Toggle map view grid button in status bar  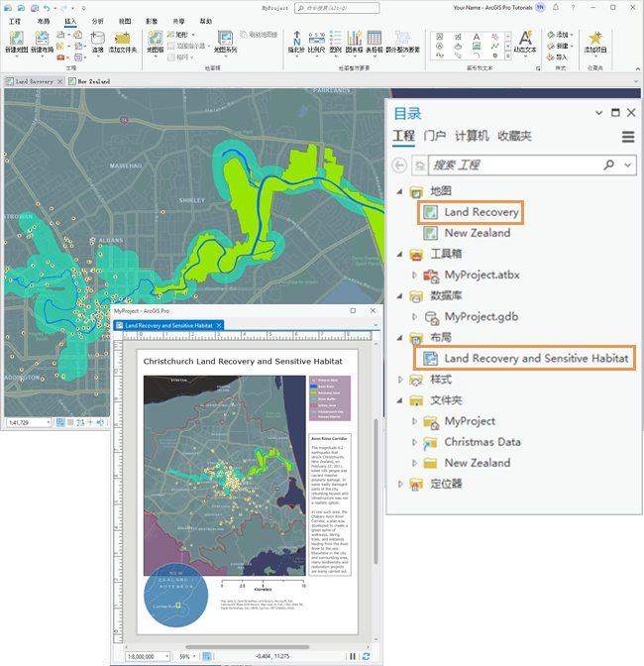(70, 422)
